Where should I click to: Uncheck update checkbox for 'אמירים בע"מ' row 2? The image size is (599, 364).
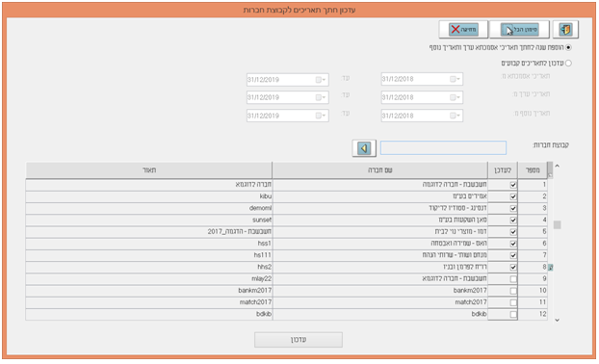[x=513, y=196]
